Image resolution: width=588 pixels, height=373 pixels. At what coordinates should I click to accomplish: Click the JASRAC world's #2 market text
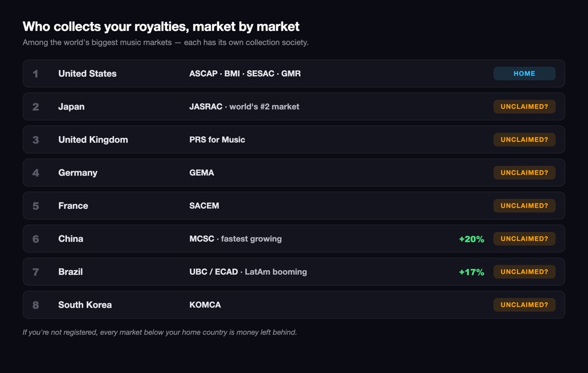tap(244, 106)
